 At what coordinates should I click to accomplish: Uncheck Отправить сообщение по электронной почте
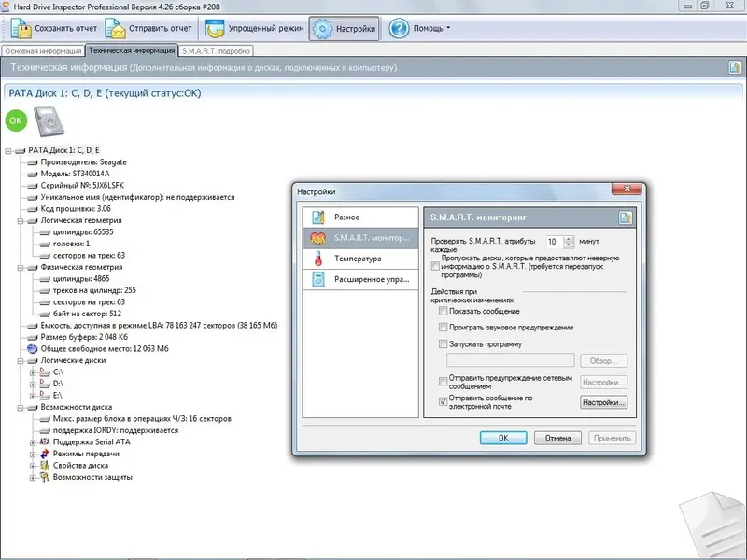tap(443, 402)
